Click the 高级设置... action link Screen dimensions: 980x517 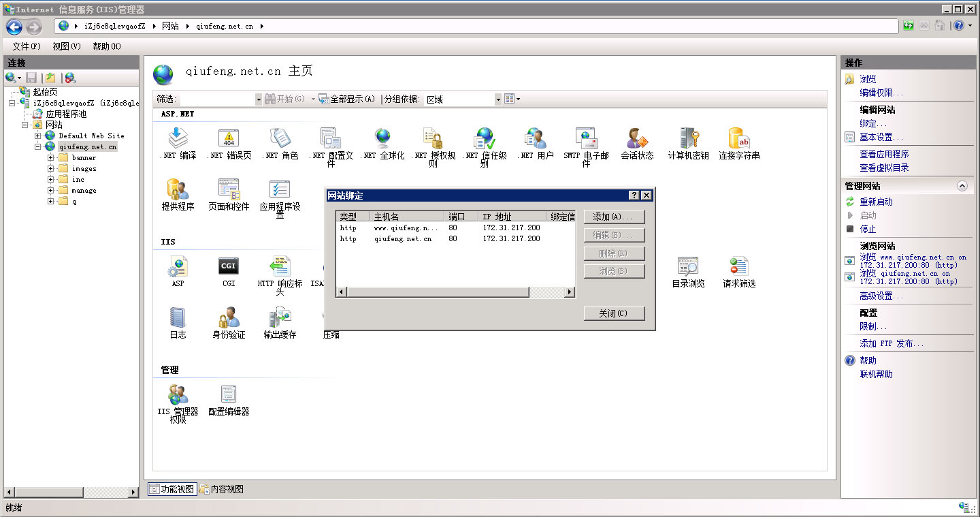click(881, 296)
